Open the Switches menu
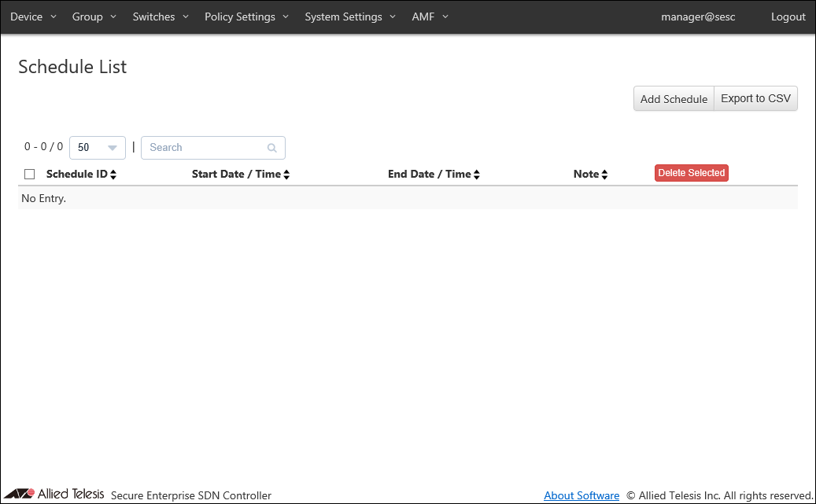816x504 pixels. tap(161, 17)
